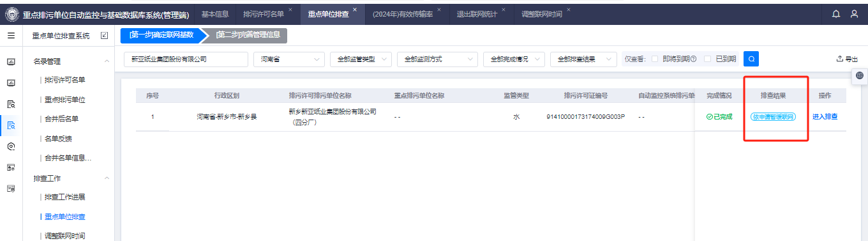The width and height of the screenshot is (868, 241).
Task: Open the notifications bell
Action: 836,13
